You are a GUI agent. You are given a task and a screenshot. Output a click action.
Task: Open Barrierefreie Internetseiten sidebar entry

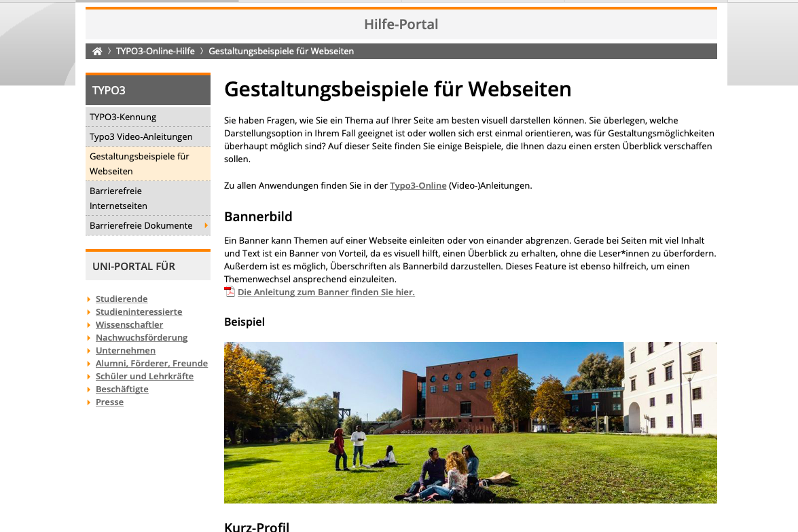pos(148,198)
